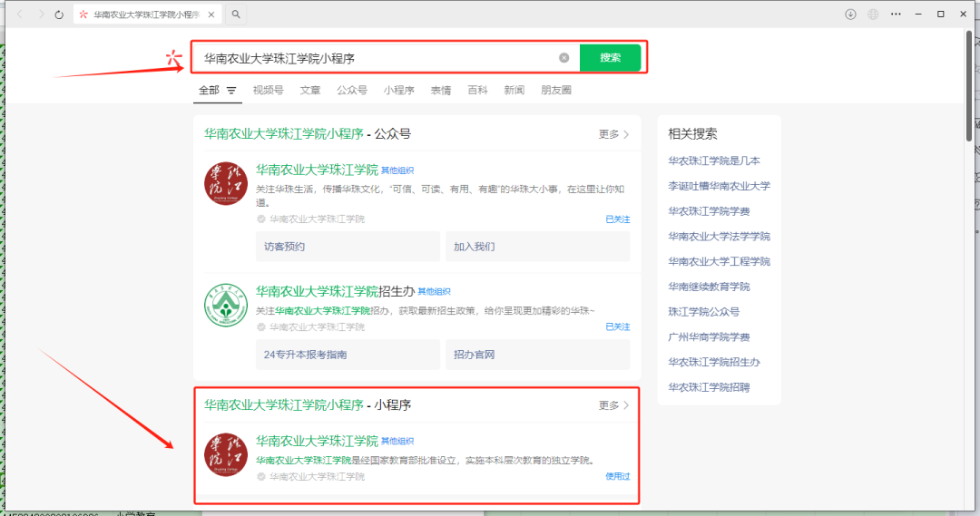Close the 华南农业大学珠江学院小程序 tab
The width and height of the screenshot is (980, 516).
pos(211,15)
